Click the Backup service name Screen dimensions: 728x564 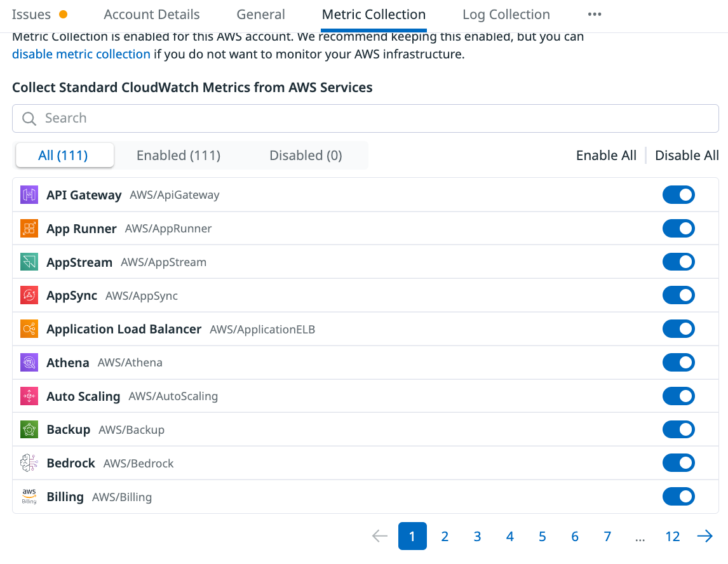(x=68, y=429)
